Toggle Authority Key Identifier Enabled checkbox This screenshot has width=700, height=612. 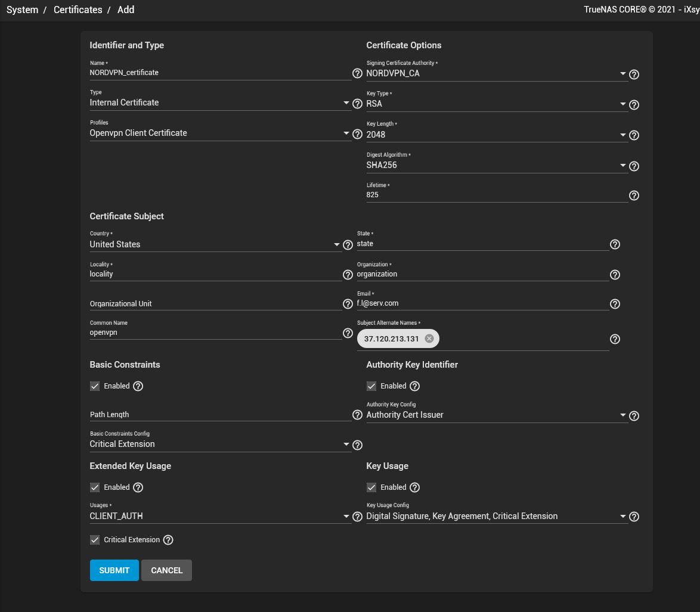(371, 386)
